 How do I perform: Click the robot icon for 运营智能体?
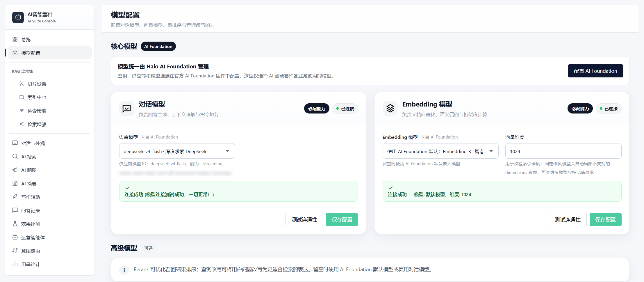click(15, 237)
